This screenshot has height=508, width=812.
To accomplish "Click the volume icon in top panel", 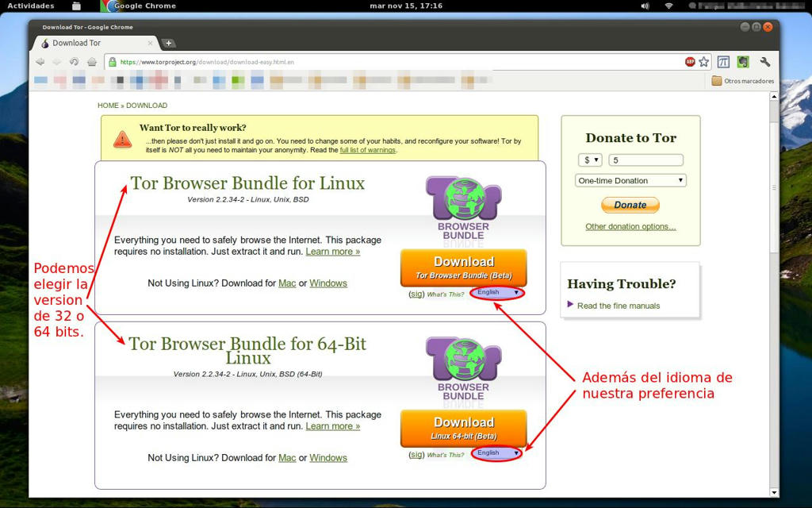I will (x=645, y=6).
